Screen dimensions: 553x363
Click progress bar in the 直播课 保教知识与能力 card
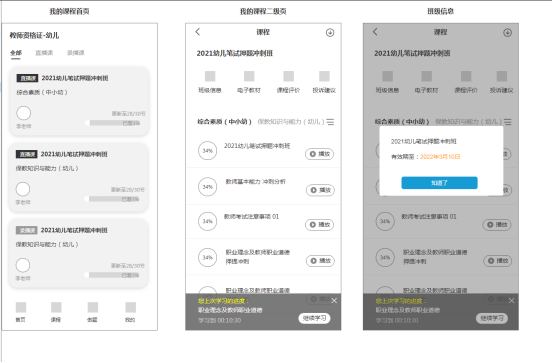point(112,199)
